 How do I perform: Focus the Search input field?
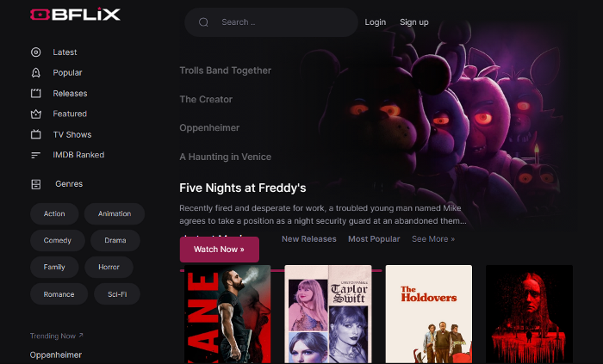point(271,22)
